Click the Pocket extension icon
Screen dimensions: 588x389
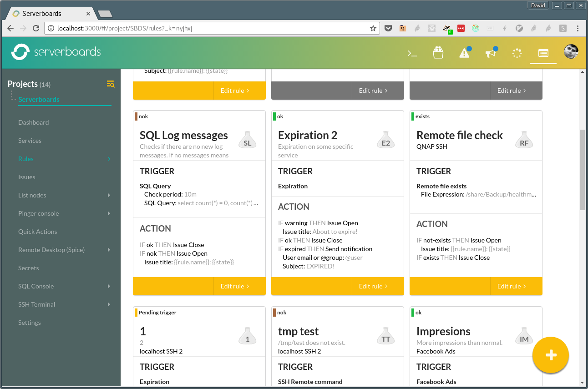point(388,28)
